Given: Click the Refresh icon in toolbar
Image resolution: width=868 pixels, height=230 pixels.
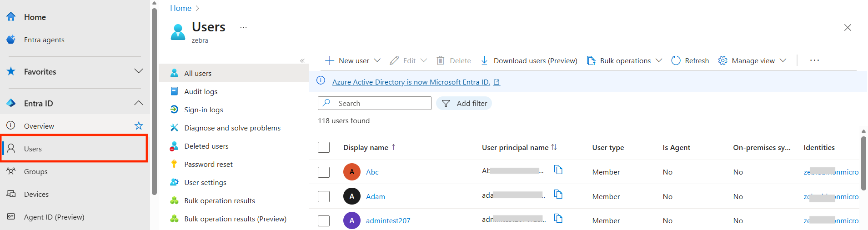Looking at the screenshot, I should coord(676,60).
